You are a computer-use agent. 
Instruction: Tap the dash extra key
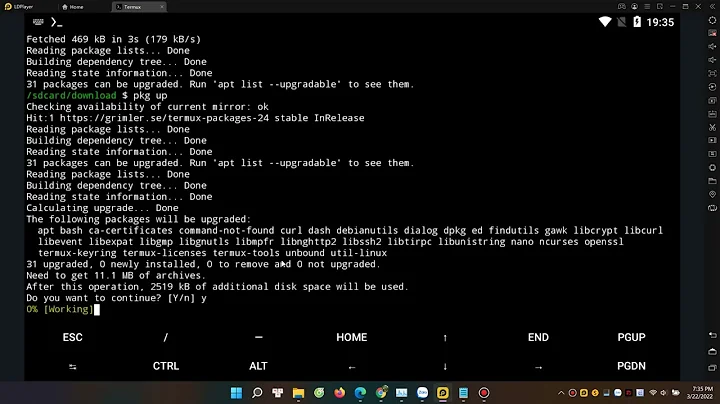click(259, 337)
